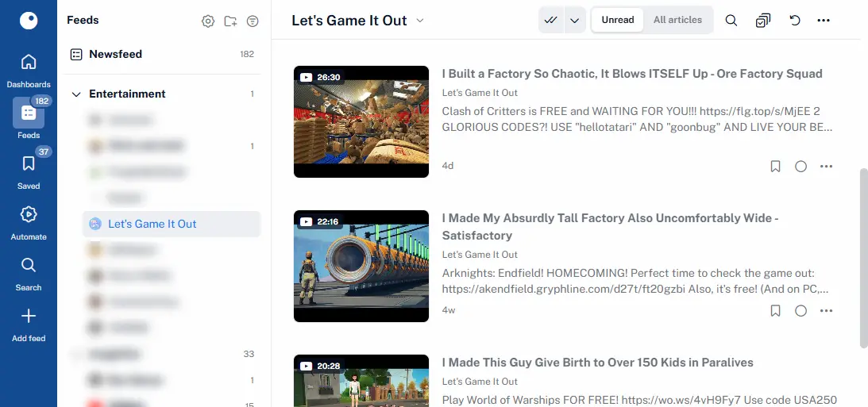Click the 4d timestamp on first article
868x407 pixels.
[448, 166]
